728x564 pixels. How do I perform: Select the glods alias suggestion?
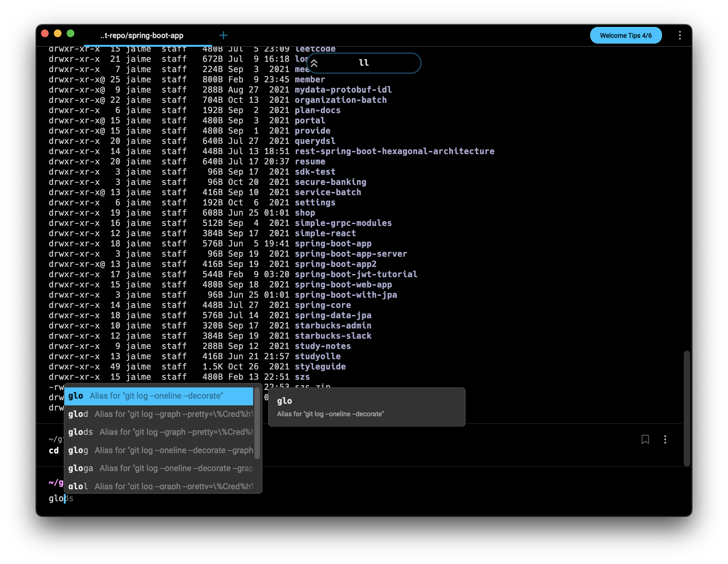[x=159, y=432]
